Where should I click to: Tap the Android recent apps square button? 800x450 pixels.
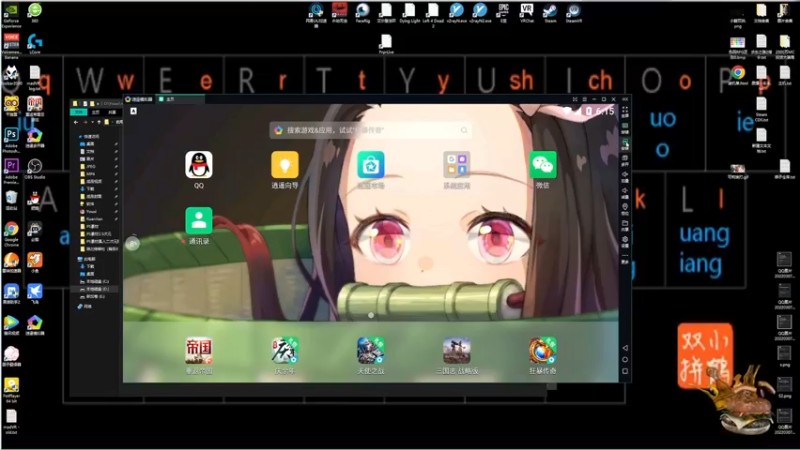625,371
